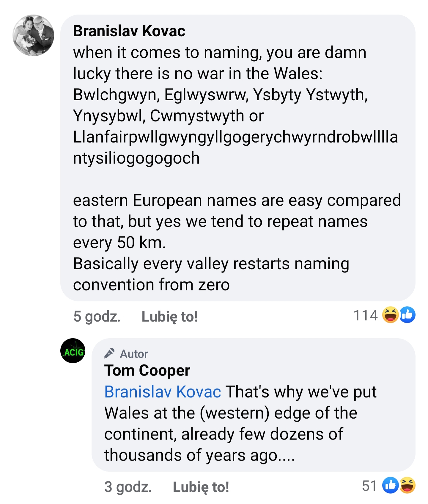The width and height of the screenshot is (428, 504).
Task: Click the 114 reactions count
Action: pyautogui.click(x=365, y=315)
